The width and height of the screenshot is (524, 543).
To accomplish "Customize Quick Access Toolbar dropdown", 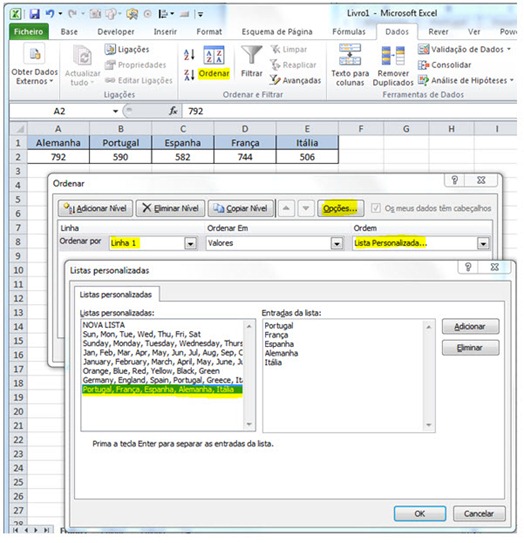I will (x=200, y=14).
